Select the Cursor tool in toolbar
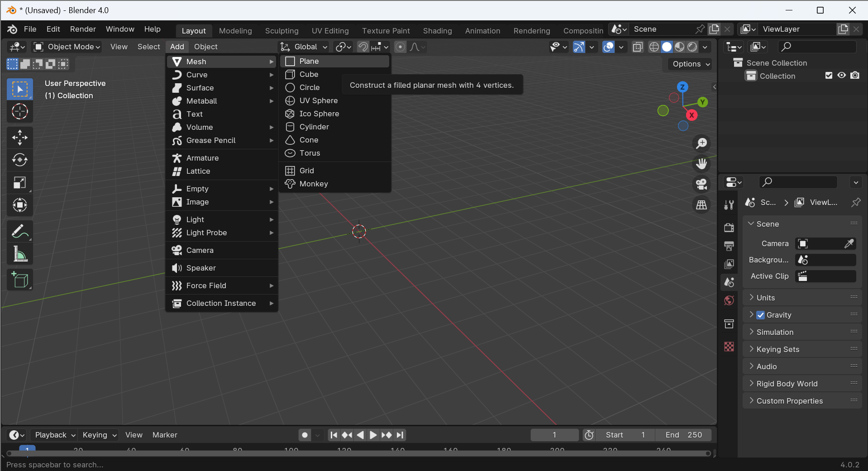Screen dimensions: 868x471 click(20, 111)
